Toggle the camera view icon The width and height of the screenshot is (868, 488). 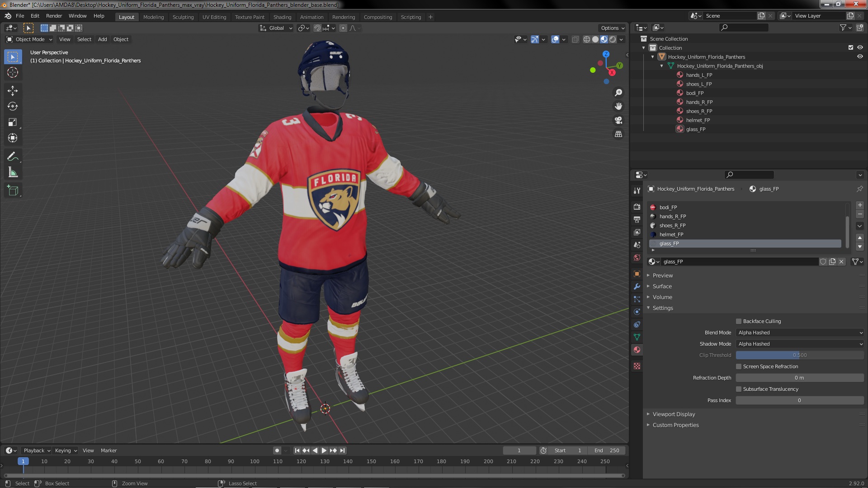618,120
